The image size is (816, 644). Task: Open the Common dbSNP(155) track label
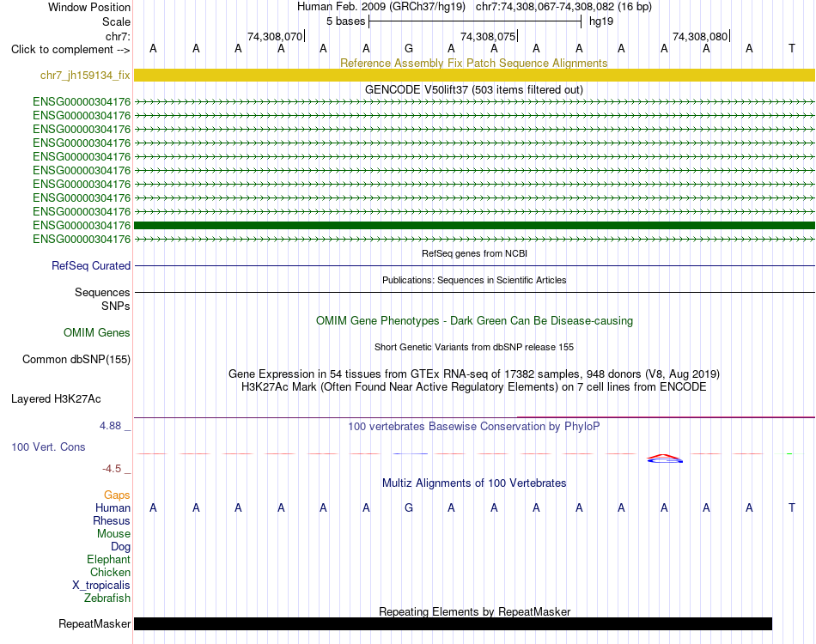[76, 360]
